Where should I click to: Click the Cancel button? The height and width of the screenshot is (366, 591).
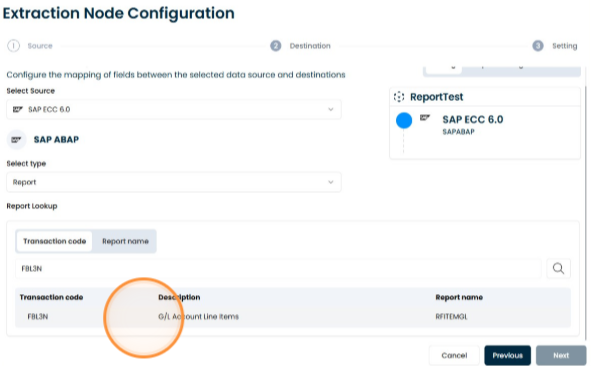(454, 355)
